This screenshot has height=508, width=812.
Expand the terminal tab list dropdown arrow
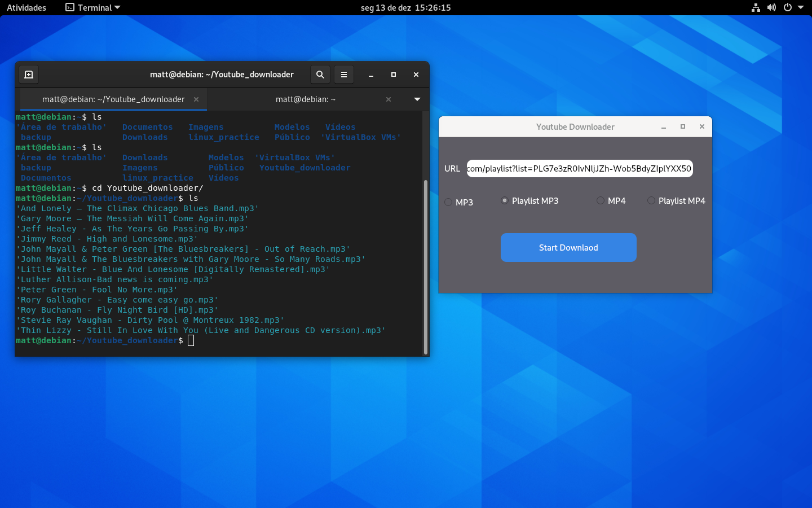click(417, 99)
